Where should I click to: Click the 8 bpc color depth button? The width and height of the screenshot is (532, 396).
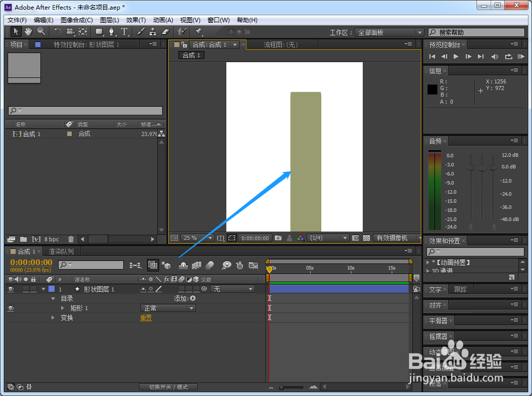[x=52, y=239]
